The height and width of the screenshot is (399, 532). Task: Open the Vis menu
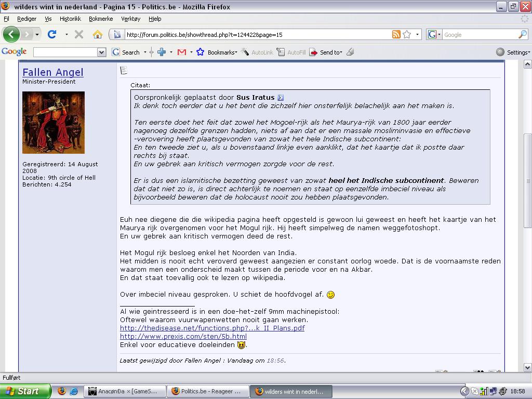48,19
